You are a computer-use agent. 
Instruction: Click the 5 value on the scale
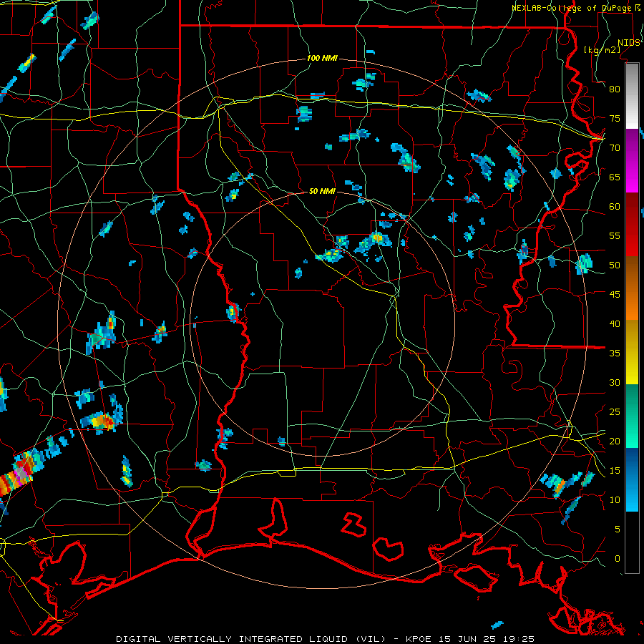tap(618, 530)
